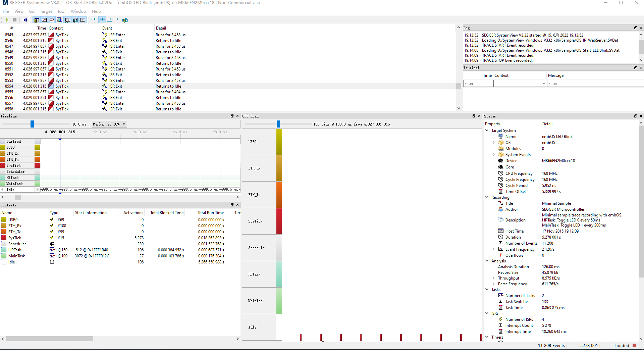Expand the OS tree node
644x350 pixels.
coord(493,143)
